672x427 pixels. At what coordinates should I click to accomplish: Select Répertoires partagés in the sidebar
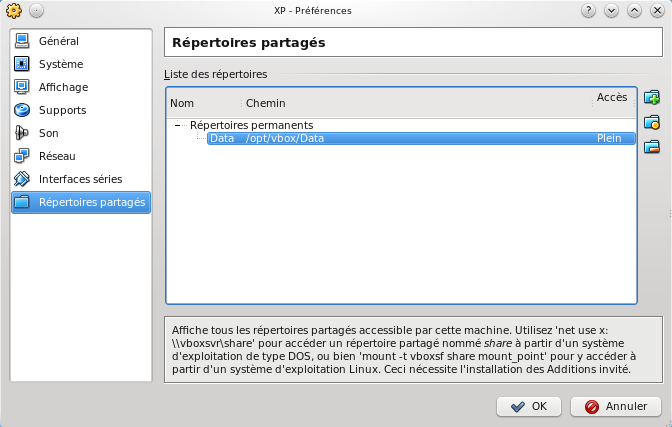pyautogui.click(x=91, y=202)
